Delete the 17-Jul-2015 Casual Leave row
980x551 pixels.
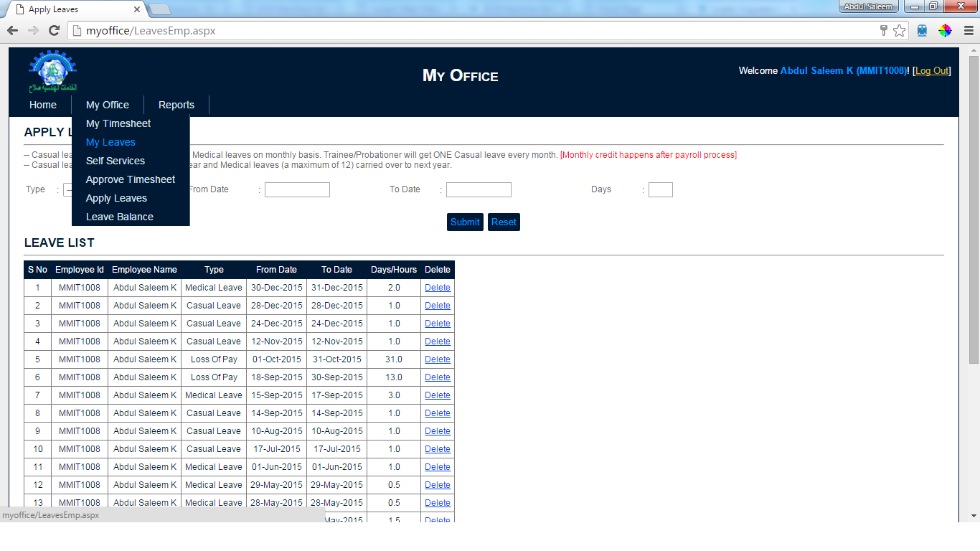pyautogui.click(x=438, y=449)
